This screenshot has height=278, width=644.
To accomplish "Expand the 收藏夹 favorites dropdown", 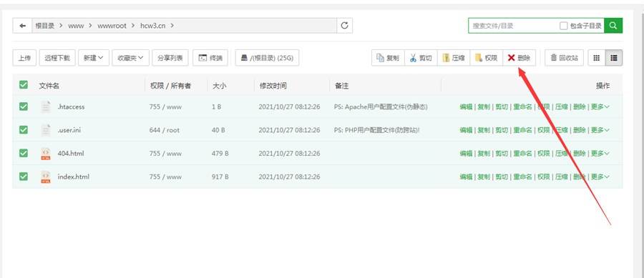I will (131, 58).
